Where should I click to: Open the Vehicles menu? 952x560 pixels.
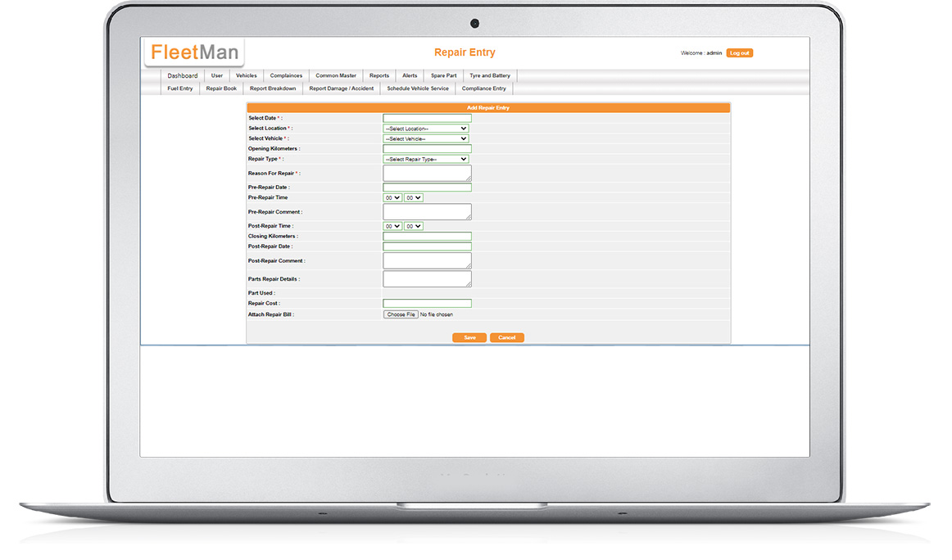tap(246, 76)
